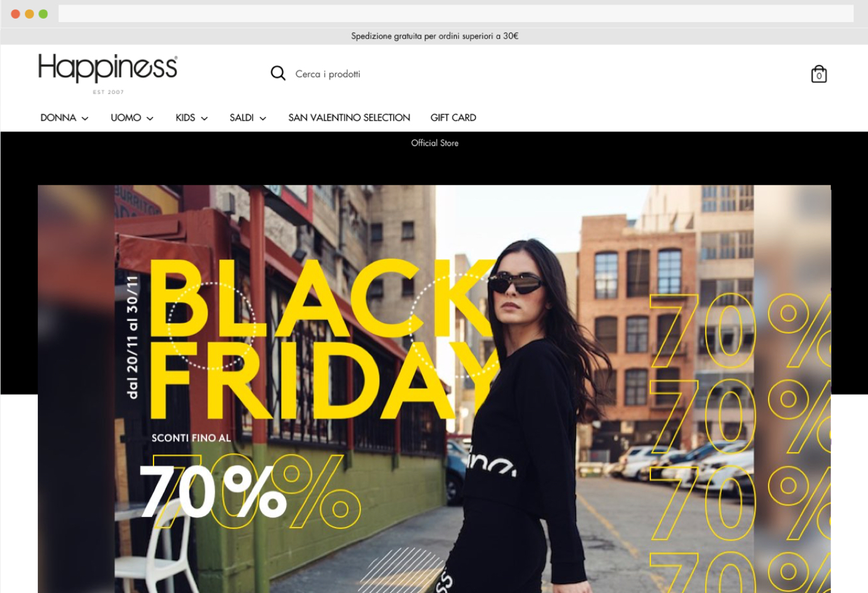Expand the DONNA menu chevron
Screen dimensions: 868x593
85,118
